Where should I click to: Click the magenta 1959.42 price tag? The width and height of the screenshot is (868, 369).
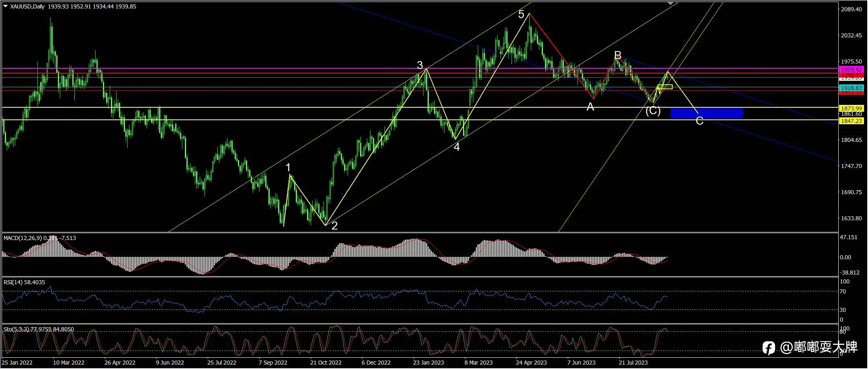851,70
